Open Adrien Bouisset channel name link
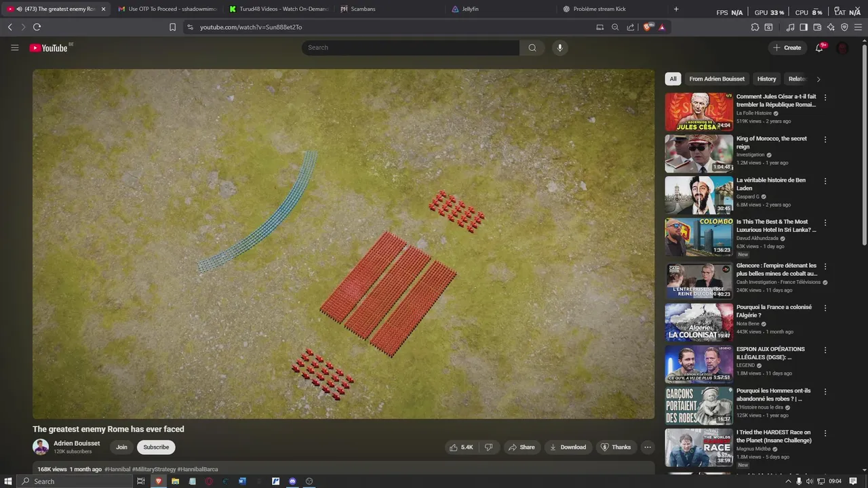 [77, 443]
